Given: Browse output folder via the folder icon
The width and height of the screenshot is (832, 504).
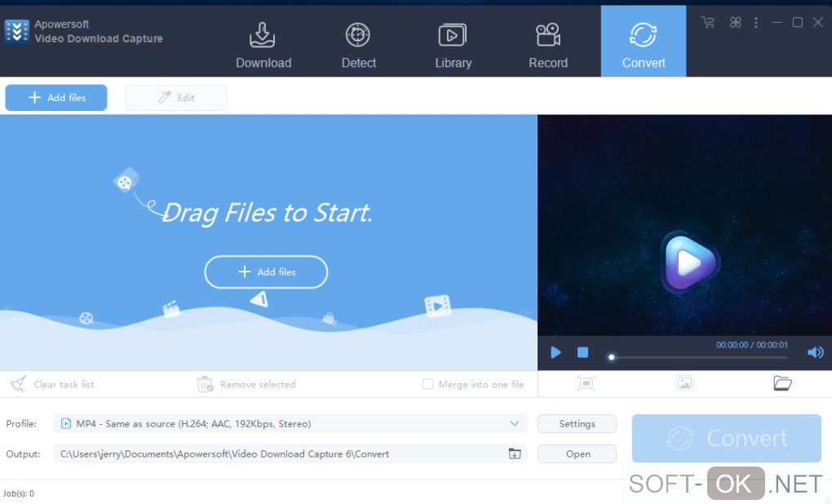Looking at the screenshot, I should [515, 454].
